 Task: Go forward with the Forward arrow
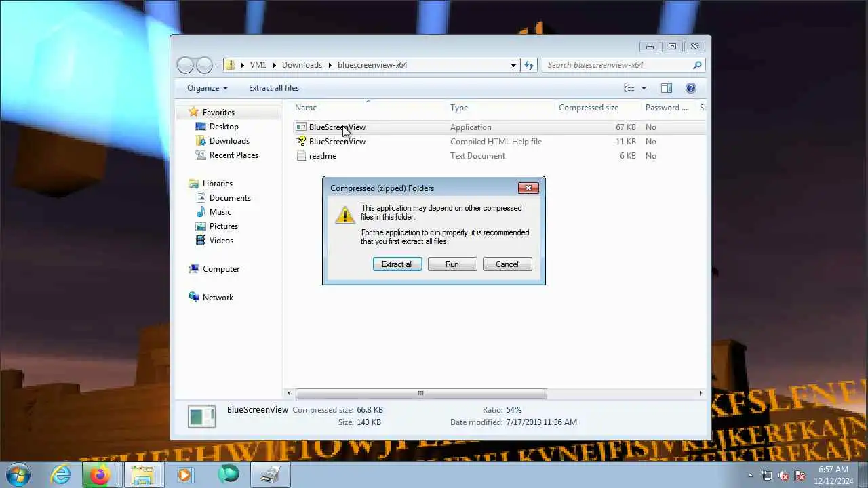pyautogui.click(x=204, y=65)
